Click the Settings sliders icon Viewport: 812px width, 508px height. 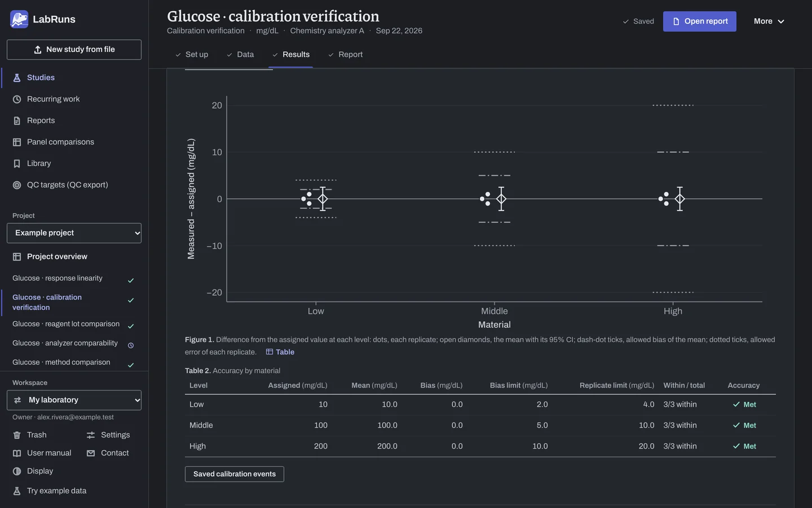click(91, 435)
